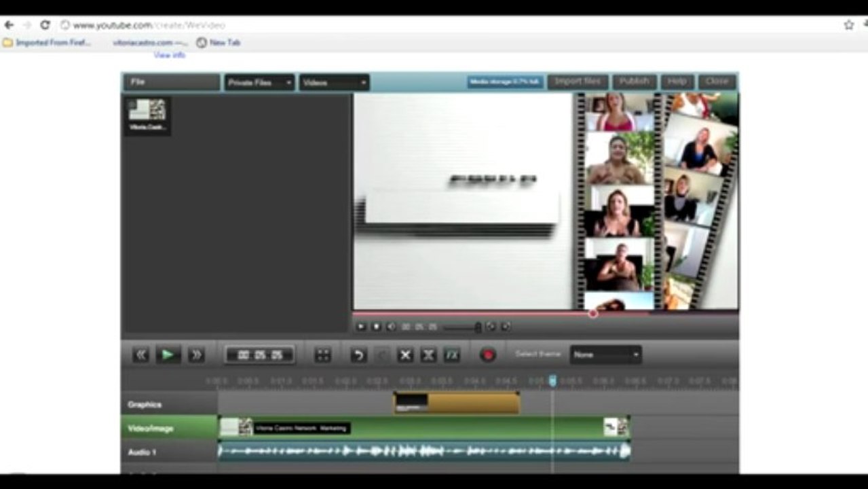
Task: Open the Imported From Firefox bookmarks folder
Action: point(47,43)
